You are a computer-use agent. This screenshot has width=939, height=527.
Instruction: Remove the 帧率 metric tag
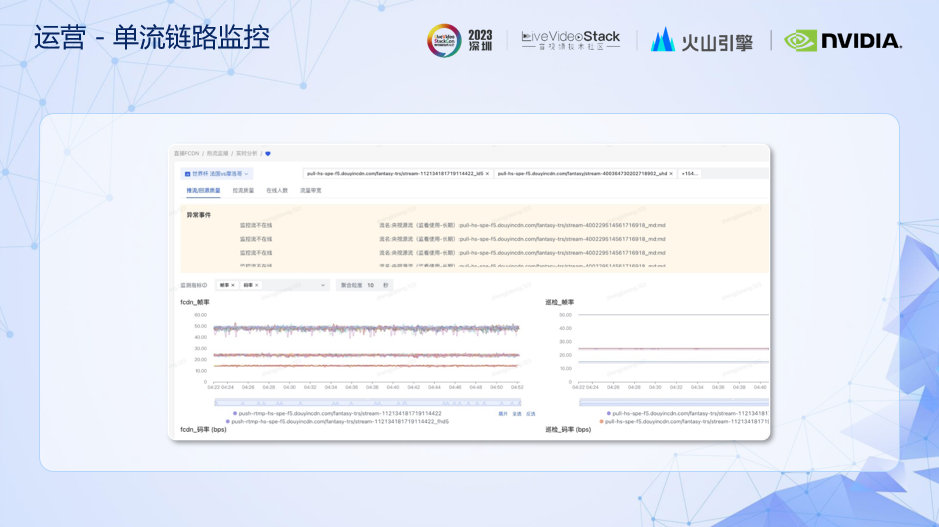[x=233, y=285]
